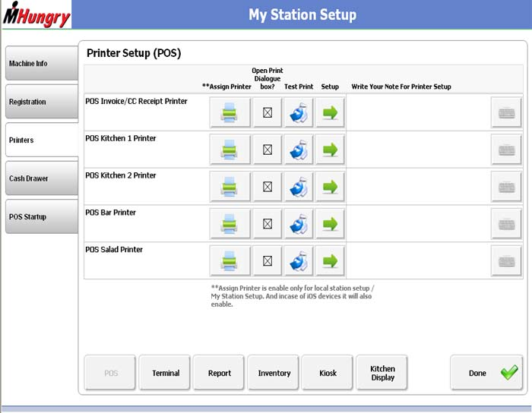Click the 'Test Print' column header
This screenshot has height=413, width=532.
[299, 87]
